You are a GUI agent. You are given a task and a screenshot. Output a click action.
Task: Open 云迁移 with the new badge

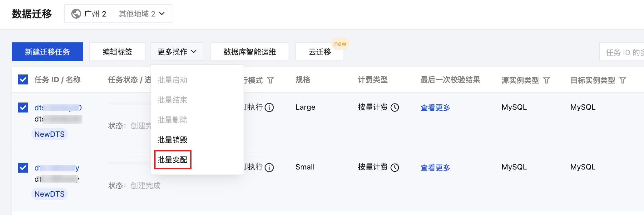(x=320, y=52)
